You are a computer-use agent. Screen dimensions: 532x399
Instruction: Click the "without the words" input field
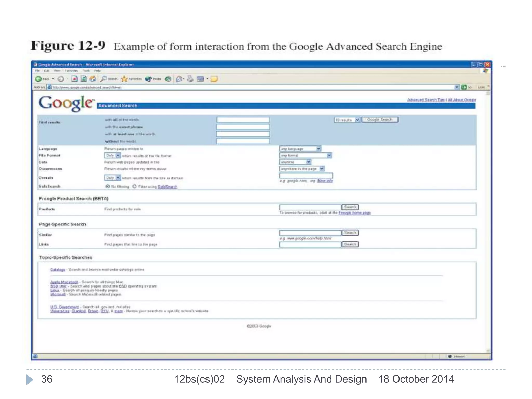[243, 141]
